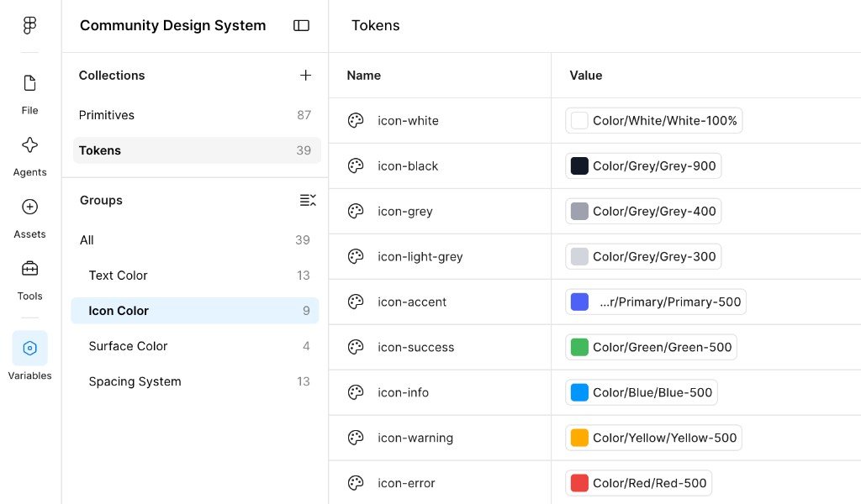Screen dimensions: 861x504
Task: Click the Figma logo icon
Action: tap(29, 25)
